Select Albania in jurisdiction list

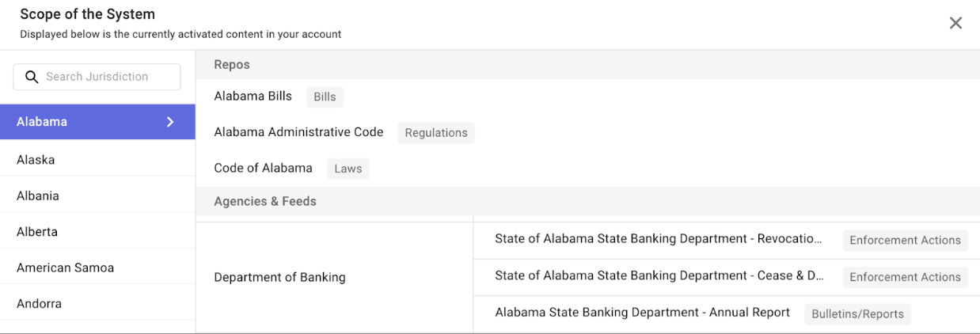(x=38, y=195)
